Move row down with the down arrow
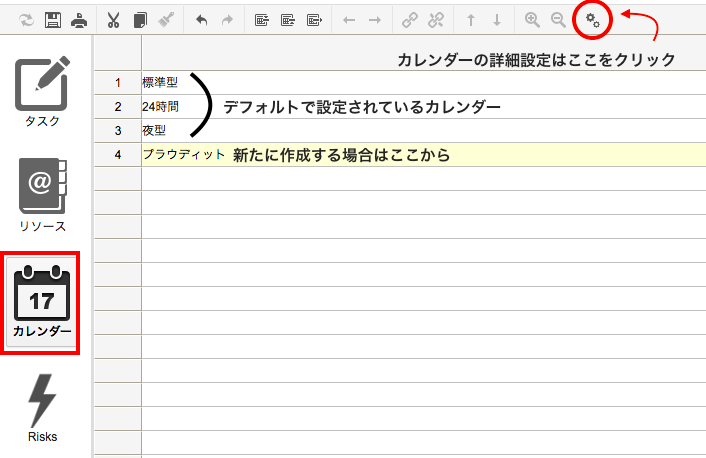This screenshot has height=458, width=706. (x=497, y=20)
